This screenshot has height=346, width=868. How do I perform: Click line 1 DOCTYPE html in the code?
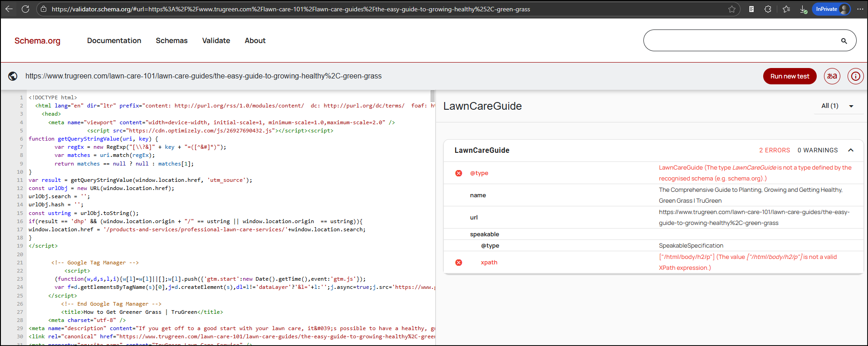53,97
